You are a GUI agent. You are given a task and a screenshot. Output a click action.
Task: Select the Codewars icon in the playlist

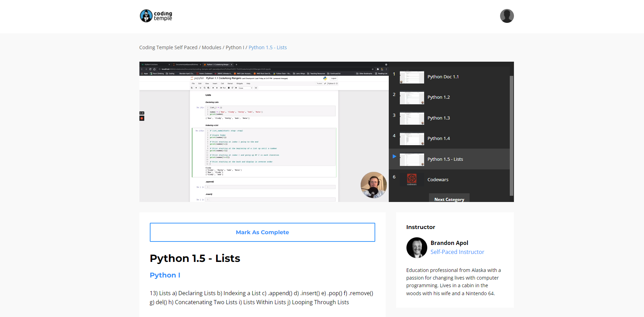(x=411, y=179)
